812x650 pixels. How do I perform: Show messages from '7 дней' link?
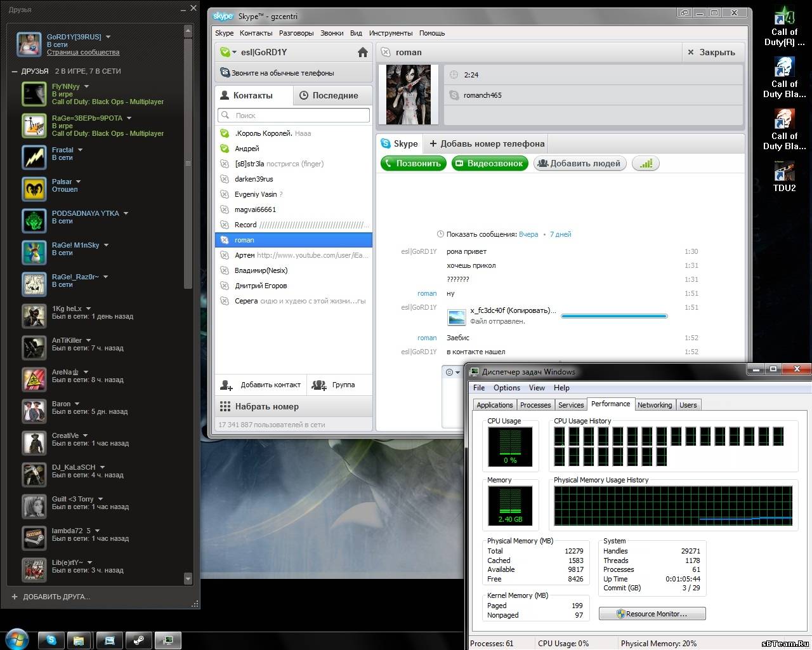tap(560, 234)
